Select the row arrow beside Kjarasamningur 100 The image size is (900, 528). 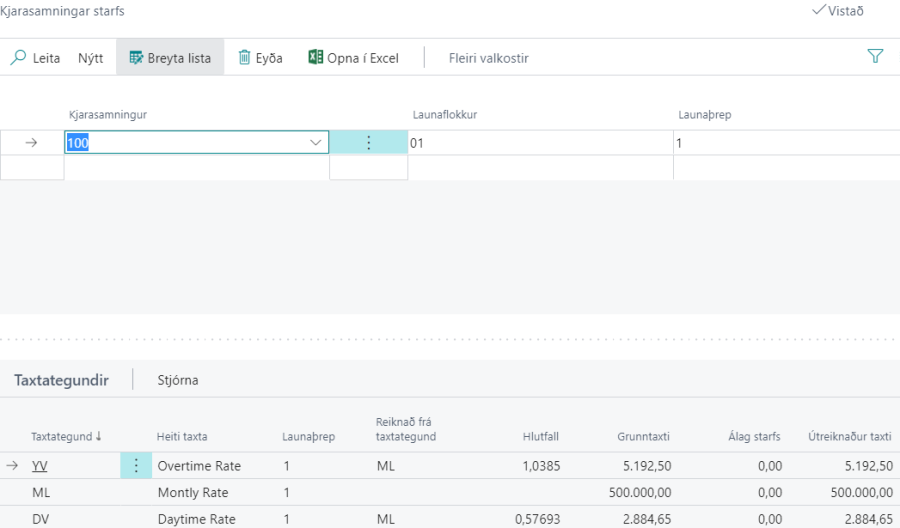click(x=31, y=143)
